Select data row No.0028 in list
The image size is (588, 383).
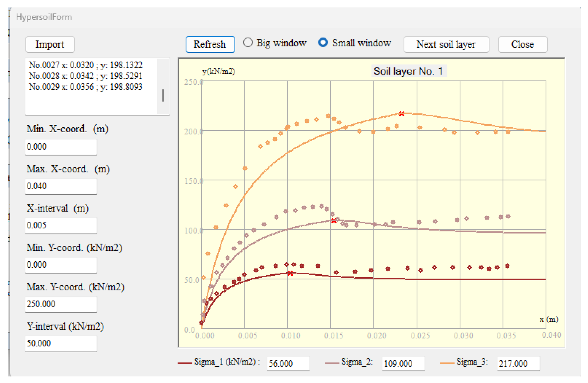tap(85, 76)
